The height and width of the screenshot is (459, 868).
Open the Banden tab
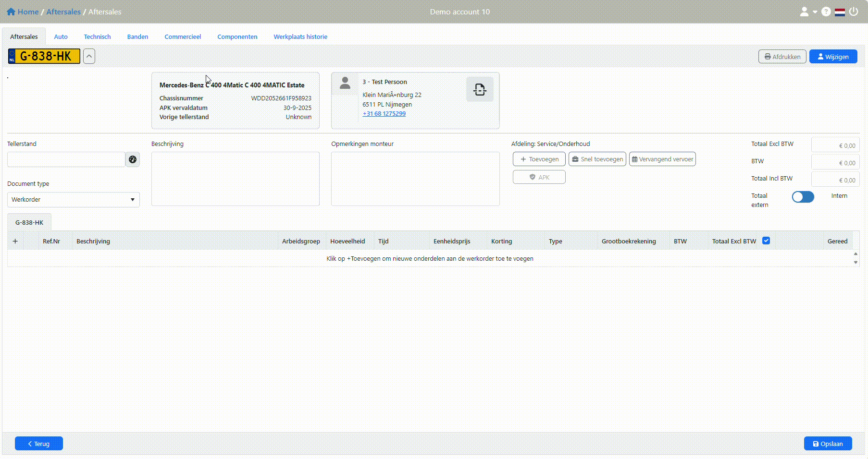coord(137,36)
